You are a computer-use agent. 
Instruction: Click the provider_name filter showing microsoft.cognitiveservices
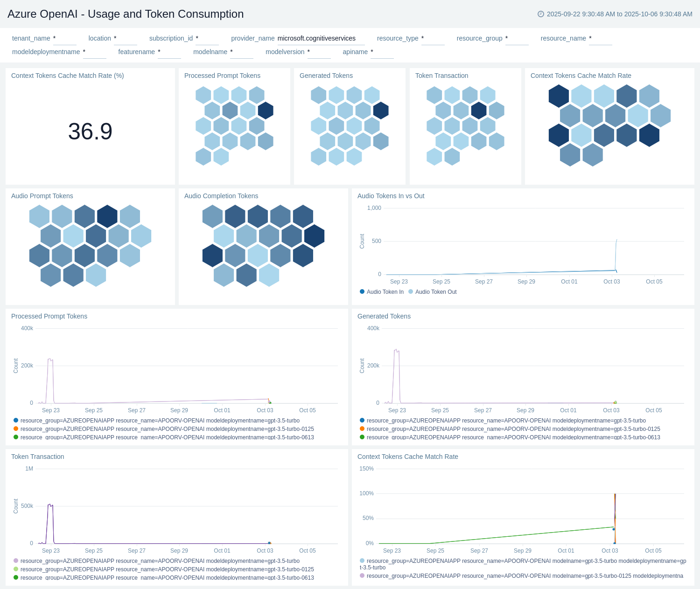tap(321, 39)
